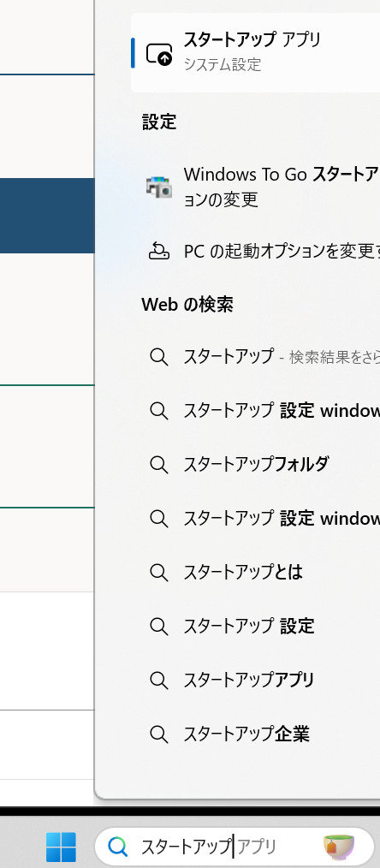The height and width of the screenshot is (868, 380).
Task: Open the Windows Start button
Action: [61, 847]
